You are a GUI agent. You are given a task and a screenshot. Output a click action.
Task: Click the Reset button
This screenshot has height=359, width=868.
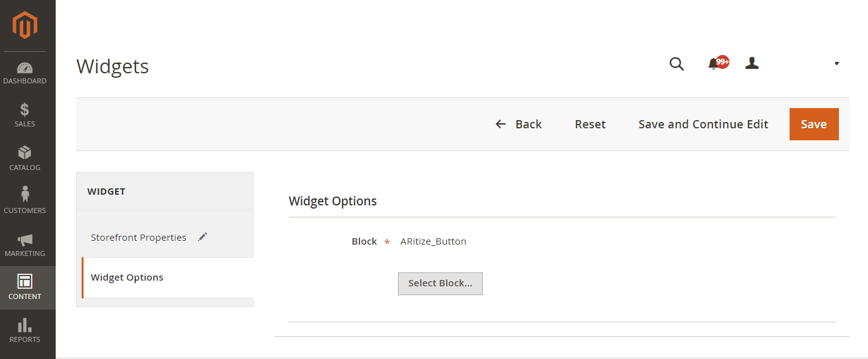(x=590, y=125)
